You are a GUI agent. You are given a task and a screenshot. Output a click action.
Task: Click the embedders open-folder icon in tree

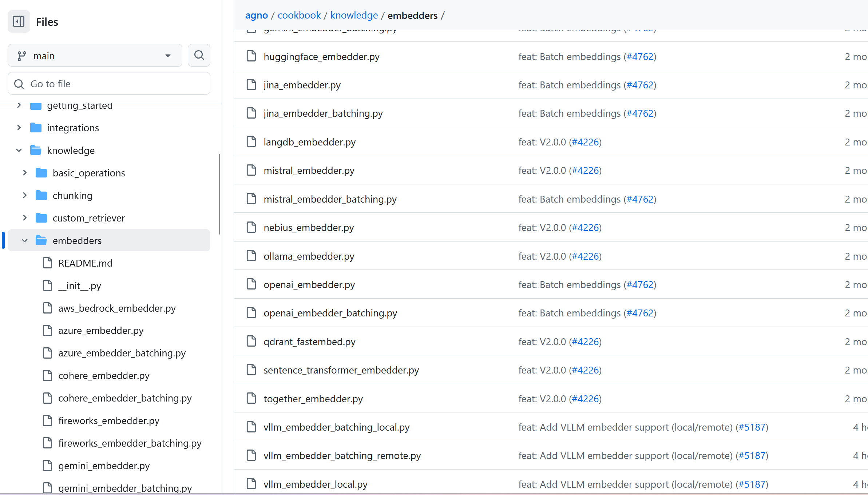[41, 240]
